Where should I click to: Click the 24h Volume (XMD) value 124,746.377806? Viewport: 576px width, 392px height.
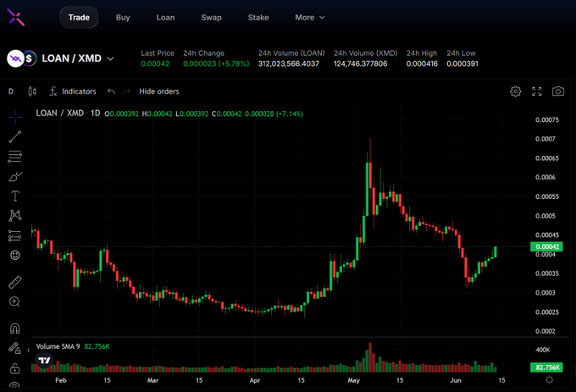coord(360,63)
